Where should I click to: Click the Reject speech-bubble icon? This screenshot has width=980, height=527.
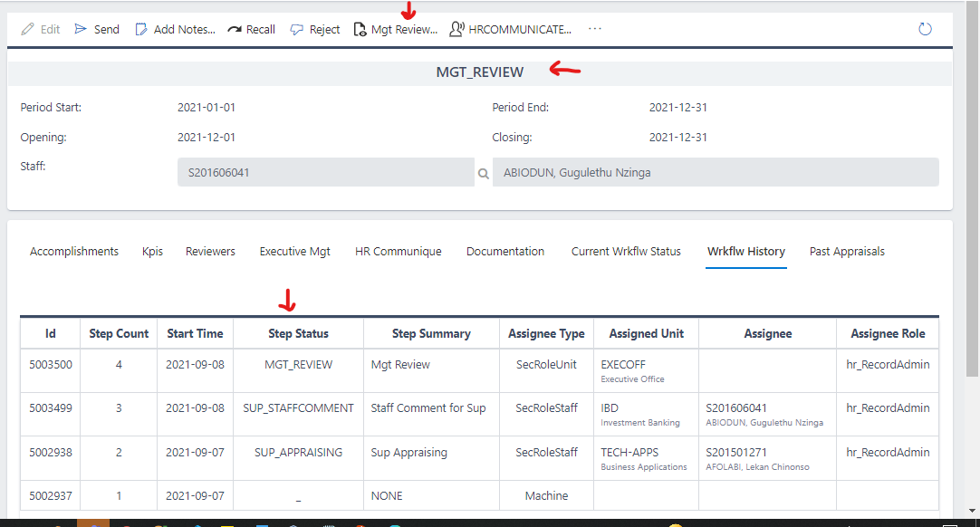297,29
